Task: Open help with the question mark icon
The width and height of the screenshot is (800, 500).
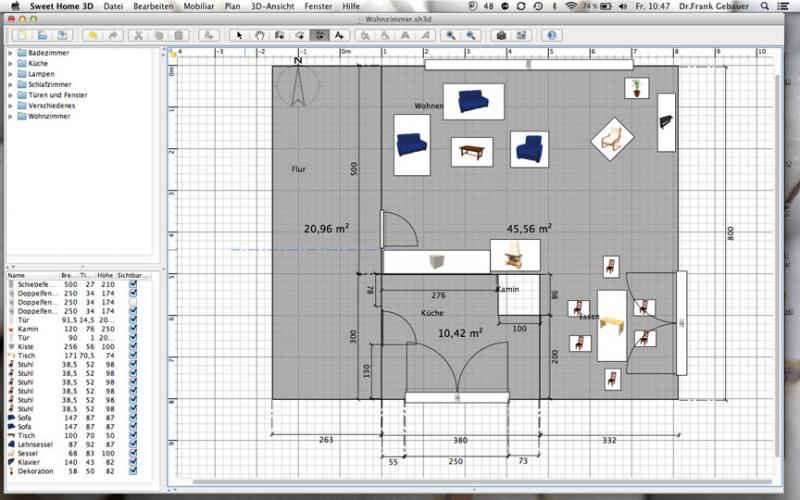Action: pyautogui.click(x=551, y=35)
